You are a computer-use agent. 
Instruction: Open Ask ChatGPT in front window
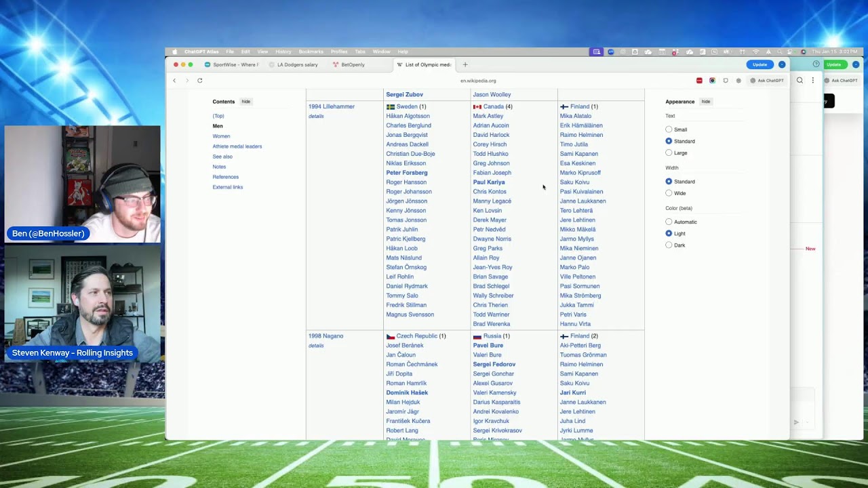(x=767, y=81)
